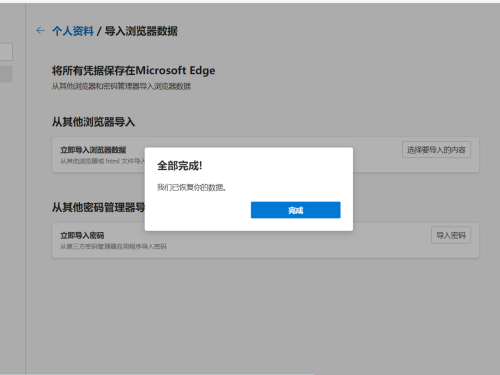Click the 从其他密码管理器导入 section heading
The image size is (500, 375).
(98, 207)
